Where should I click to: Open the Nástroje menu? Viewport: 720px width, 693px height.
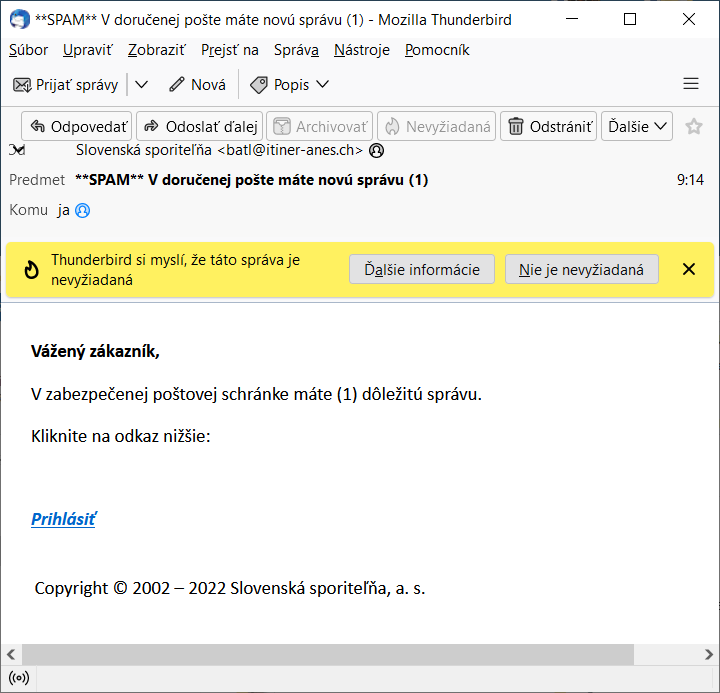[362, 50]
